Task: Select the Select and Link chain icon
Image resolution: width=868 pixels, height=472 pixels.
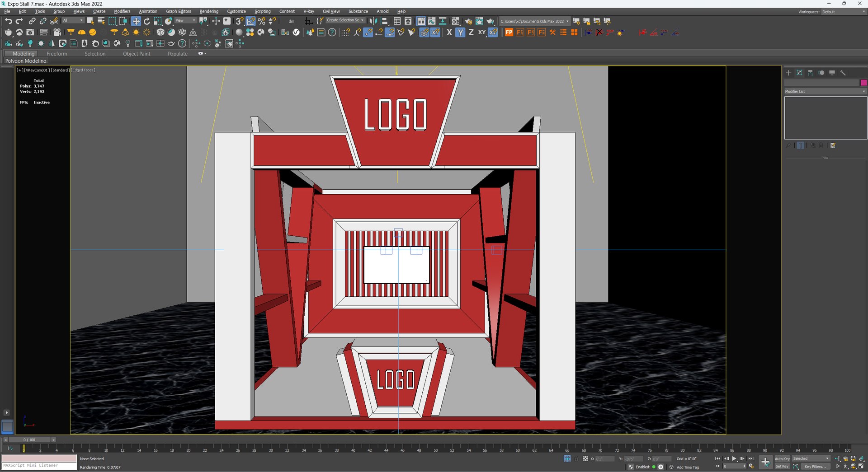Action: [x=32, y=21]
